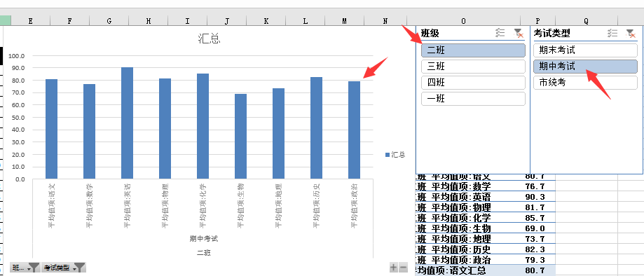Select column Q header

click(586, 21)
